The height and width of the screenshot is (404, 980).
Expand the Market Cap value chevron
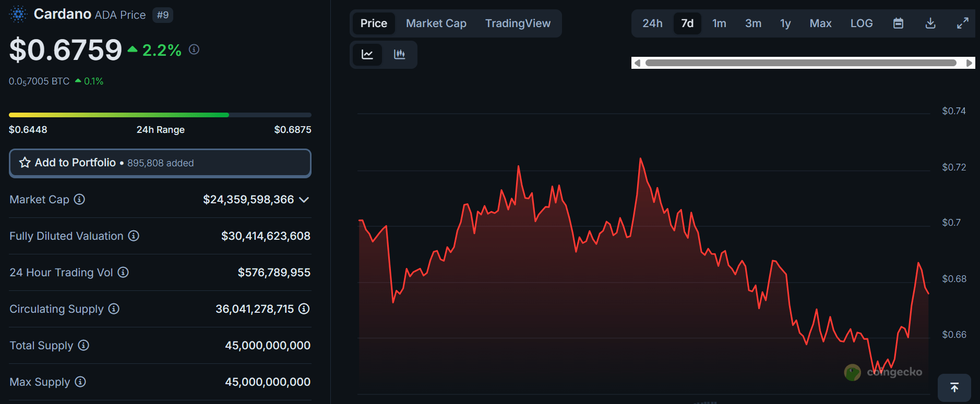coord(304,200)
